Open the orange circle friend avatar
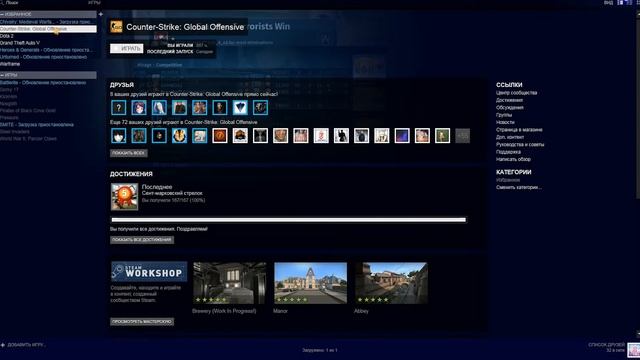 click(220, 136)
